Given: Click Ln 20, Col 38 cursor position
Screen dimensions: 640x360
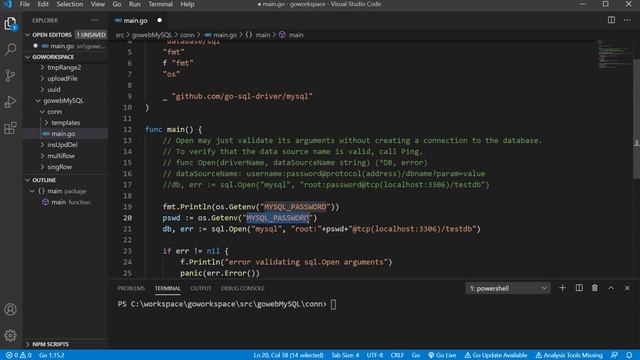Looking at the screenshot, I should pyautogui.click(x=288, y=355).
